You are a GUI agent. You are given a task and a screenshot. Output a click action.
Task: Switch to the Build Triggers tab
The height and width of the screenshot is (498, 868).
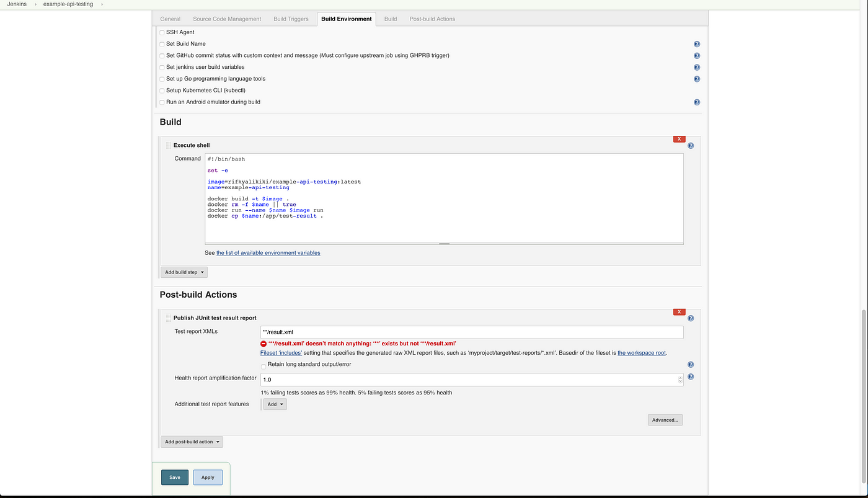291,19
